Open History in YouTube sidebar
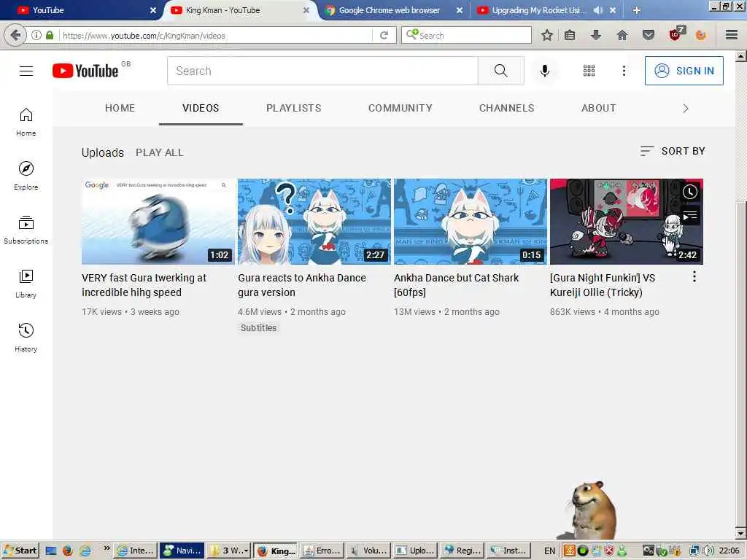 26,338
